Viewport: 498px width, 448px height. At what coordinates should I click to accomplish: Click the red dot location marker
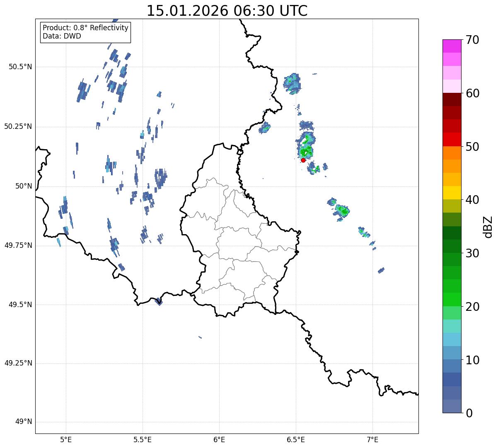(x=303, y=160)
